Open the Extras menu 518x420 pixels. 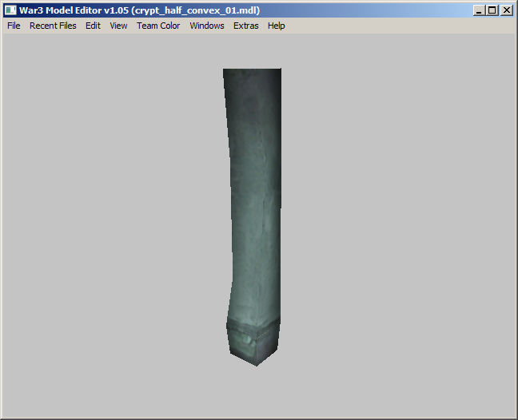point(245,26)
